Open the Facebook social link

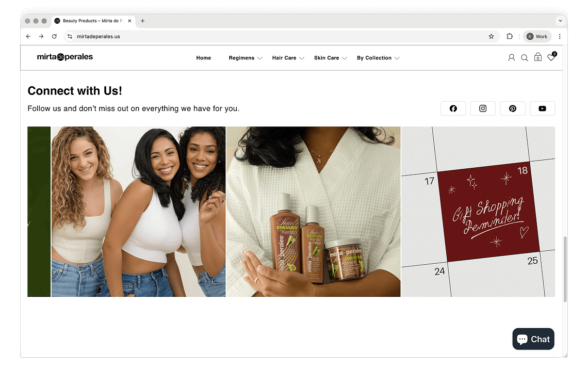coord(453,108)
